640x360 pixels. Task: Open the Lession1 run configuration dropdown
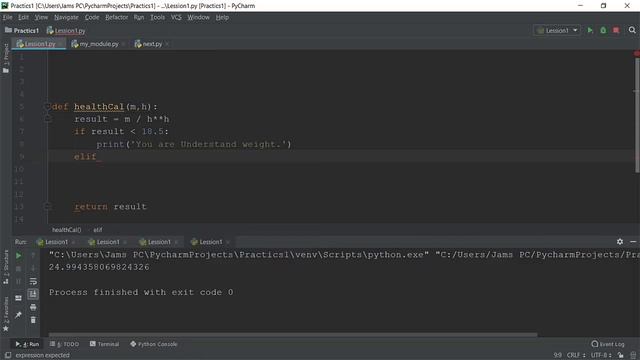557,30
